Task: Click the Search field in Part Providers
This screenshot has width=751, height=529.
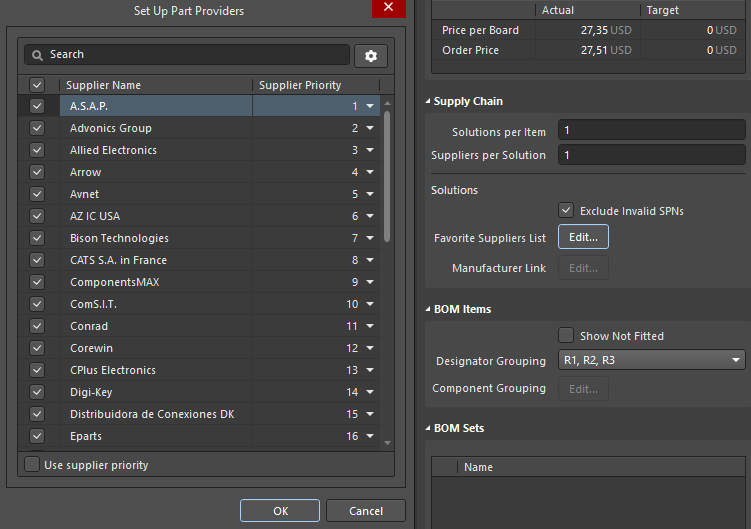Action: coord(187,55)
